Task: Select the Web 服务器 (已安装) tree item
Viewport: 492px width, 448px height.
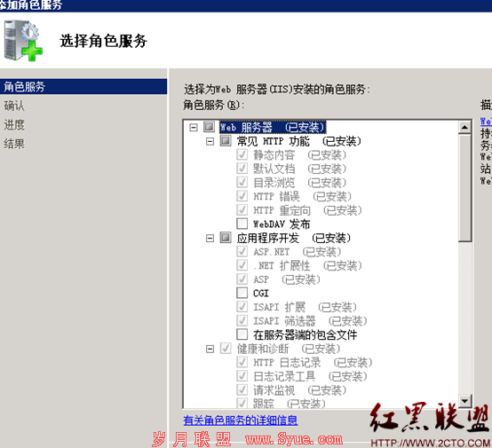Action: coord(273,127)
